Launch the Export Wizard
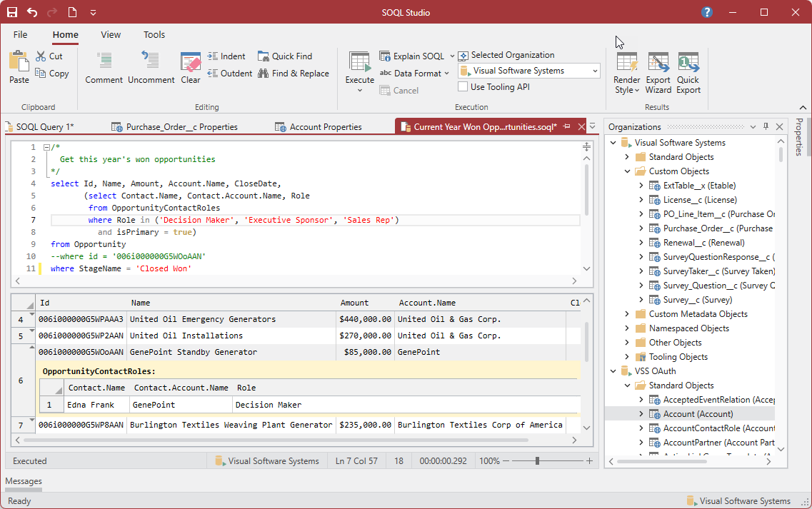 coord(658,73)
